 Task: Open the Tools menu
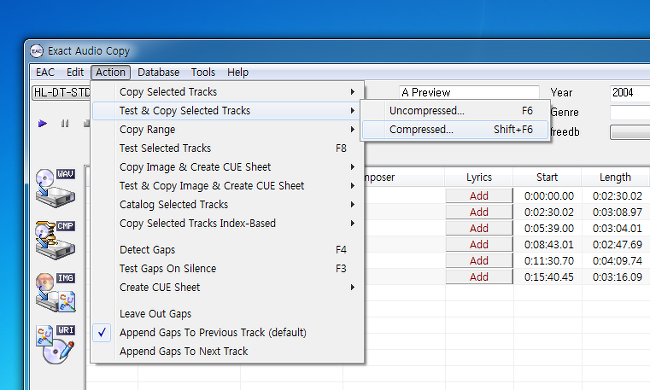(x=203, y=72)
